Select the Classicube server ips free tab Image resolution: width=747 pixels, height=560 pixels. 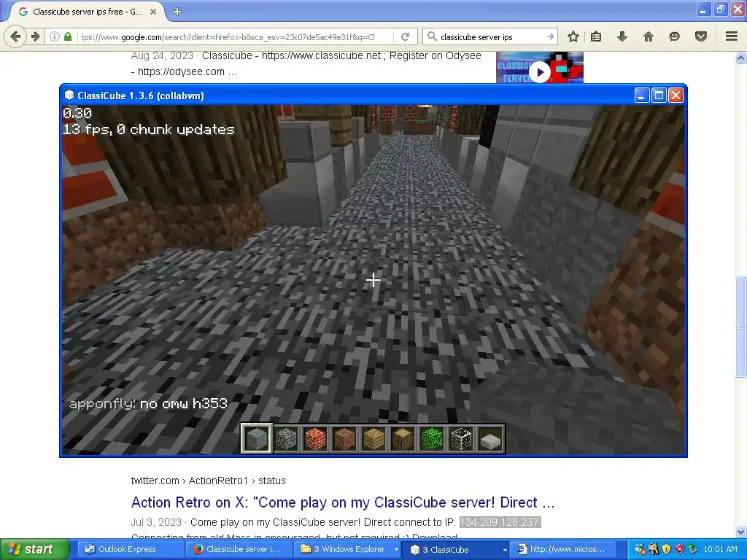(x=86, y=12)
